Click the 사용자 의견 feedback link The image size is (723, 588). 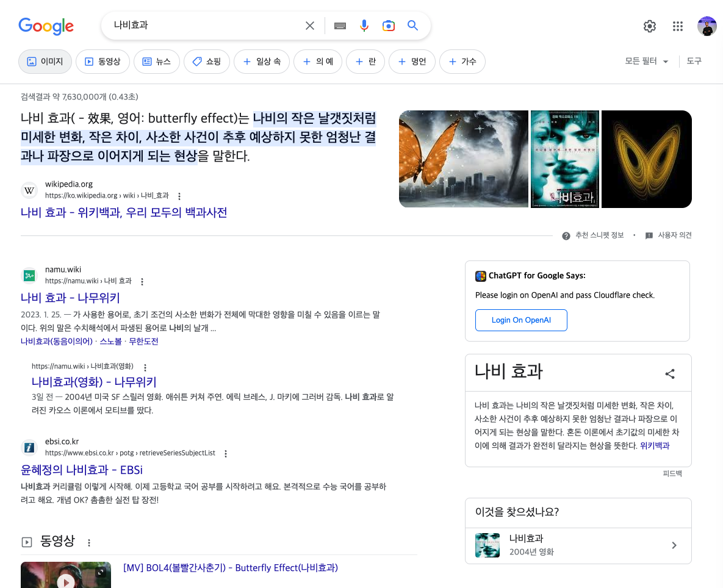click(669, 235)
